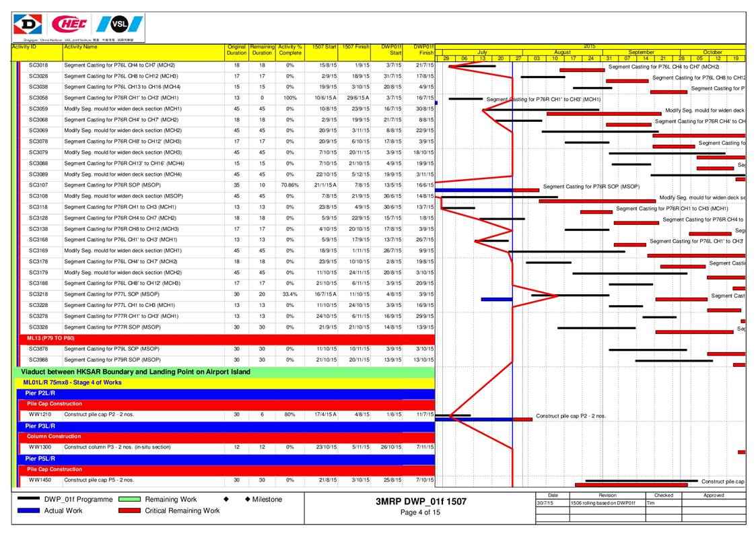Select the green Remaining Work legend swatch

pos(129,499)
